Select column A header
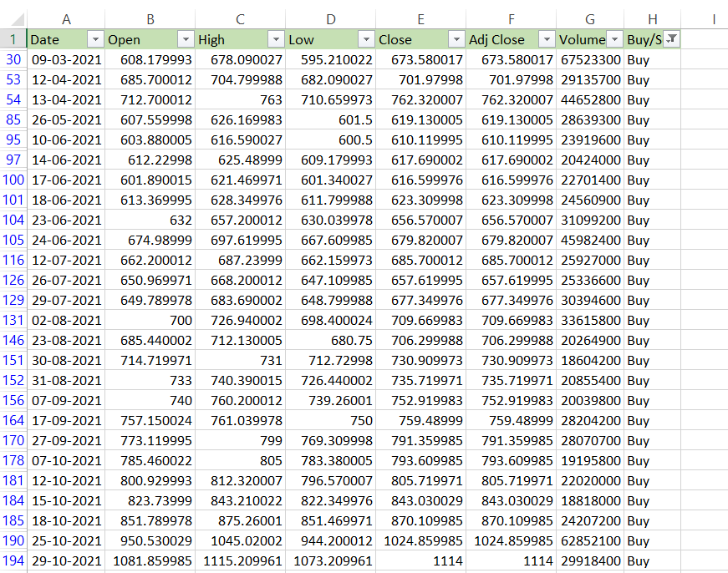The height and width of the screenshot is (573, 728). coord(66,18)
